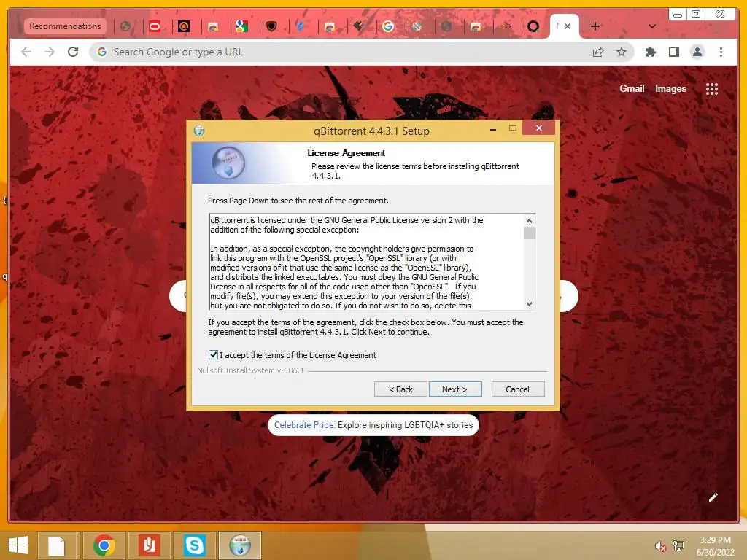Open Chrome three-dot menu
The image size is (747, 560).
tap(721, 52)
